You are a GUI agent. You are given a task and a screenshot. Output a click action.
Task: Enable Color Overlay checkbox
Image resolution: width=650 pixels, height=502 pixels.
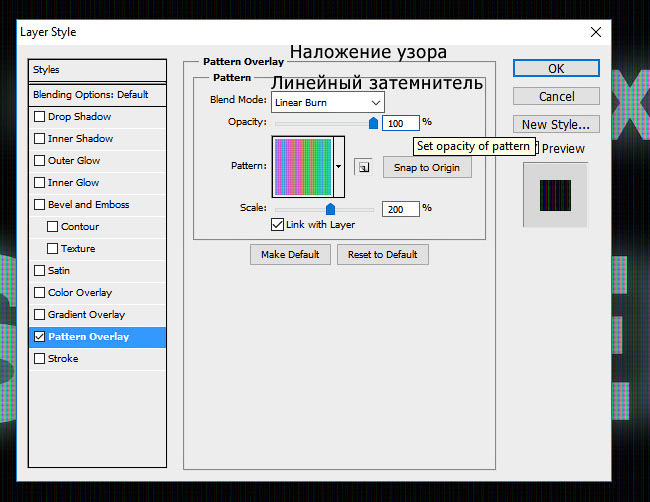[39, 292]
